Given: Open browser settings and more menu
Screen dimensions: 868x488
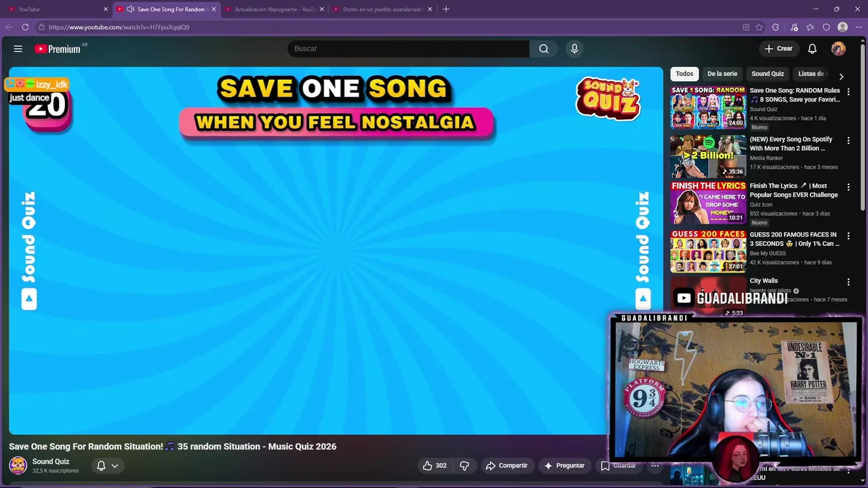Looking at the screenshot, I should coord(859,27).
